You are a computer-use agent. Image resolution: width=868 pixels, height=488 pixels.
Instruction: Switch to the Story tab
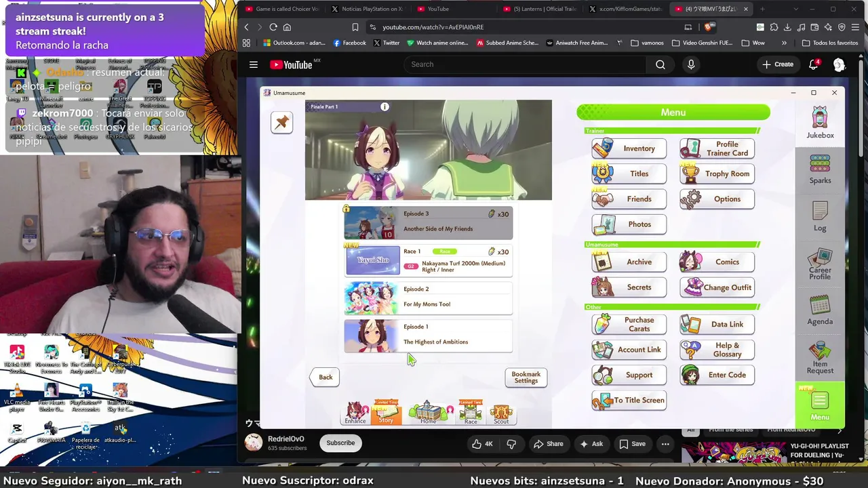point(386,413)
